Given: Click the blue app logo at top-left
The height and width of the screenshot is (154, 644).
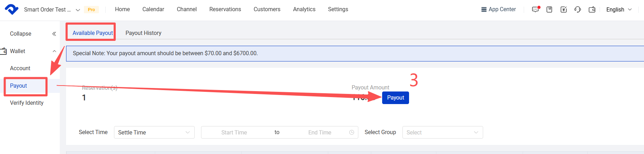Looking at the screenshot, I should (x=12, y=9).
